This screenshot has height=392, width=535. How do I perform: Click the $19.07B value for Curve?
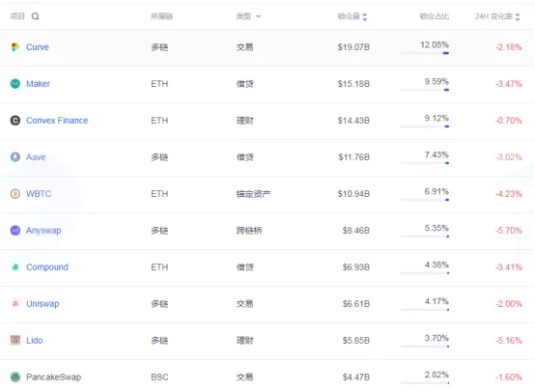coord(353,47)
